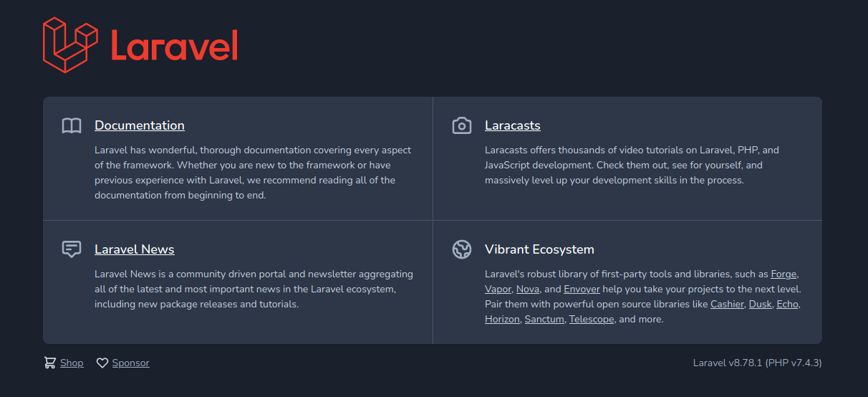Open the Laracasts heading link
The width and height of the screenshot is (868, 397).
(512, 125)
